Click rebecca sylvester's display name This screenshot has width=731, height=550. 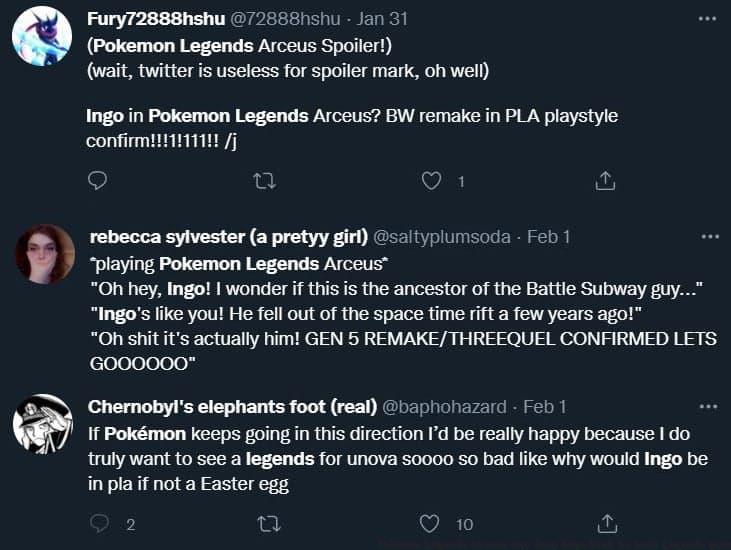tap(227, 237)
